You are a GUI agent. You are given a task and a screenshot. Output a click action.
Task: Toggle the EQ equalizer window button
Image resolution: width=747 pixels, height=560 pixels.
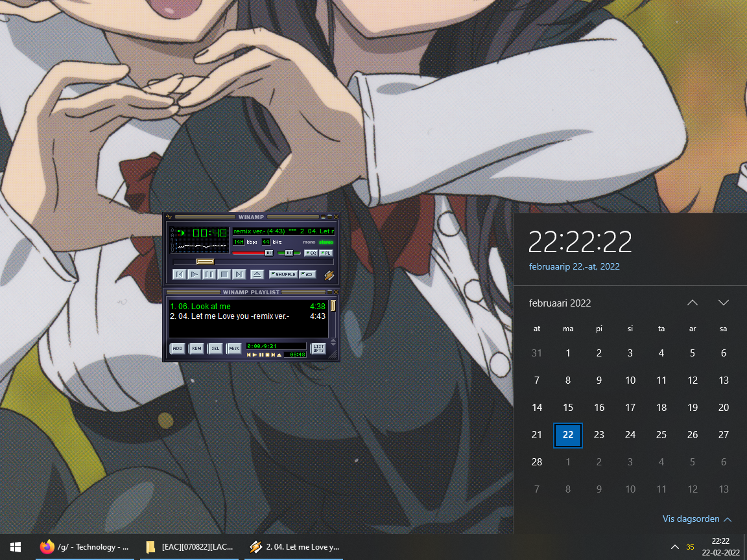[x=311, y=253]
